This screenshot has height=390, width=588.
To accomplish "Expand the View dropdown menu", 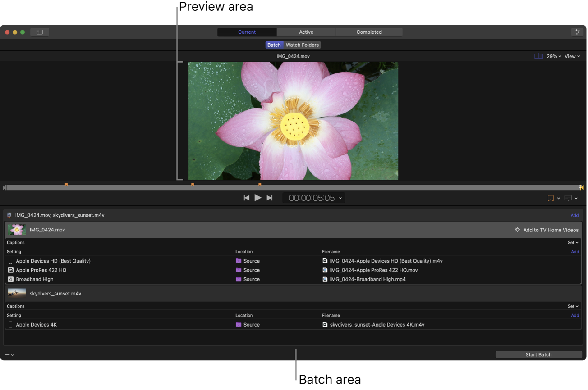I will 572,56.
